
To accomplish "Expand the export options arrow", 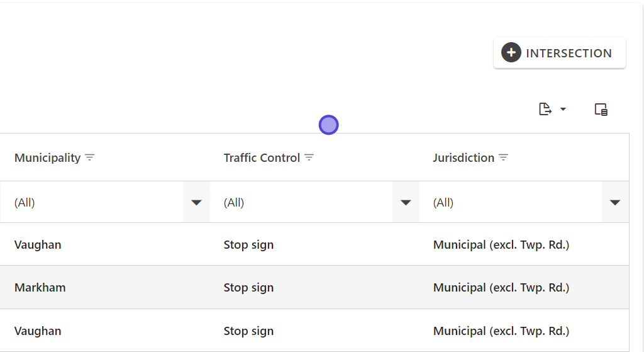I will tap(563, 110).
